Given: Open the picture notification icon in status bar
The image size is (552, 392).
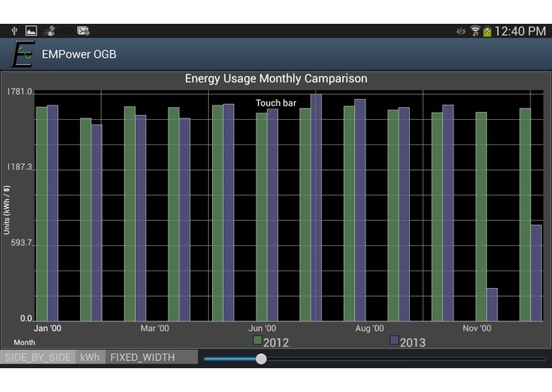Looking at the screenshot, I should [x=31, y=31].
